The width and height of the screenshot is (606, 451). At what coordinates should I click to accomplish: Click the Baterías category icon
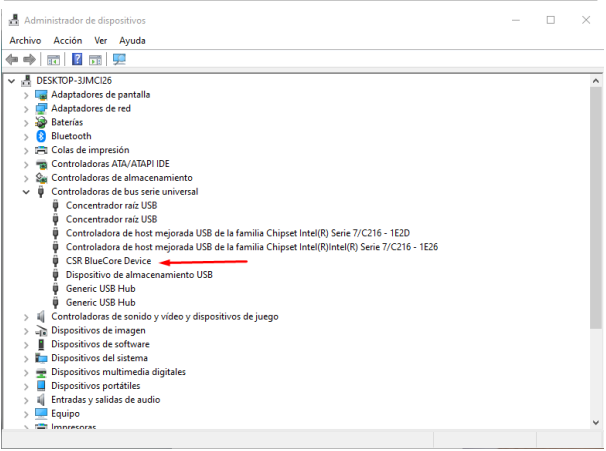click(41, 122)
